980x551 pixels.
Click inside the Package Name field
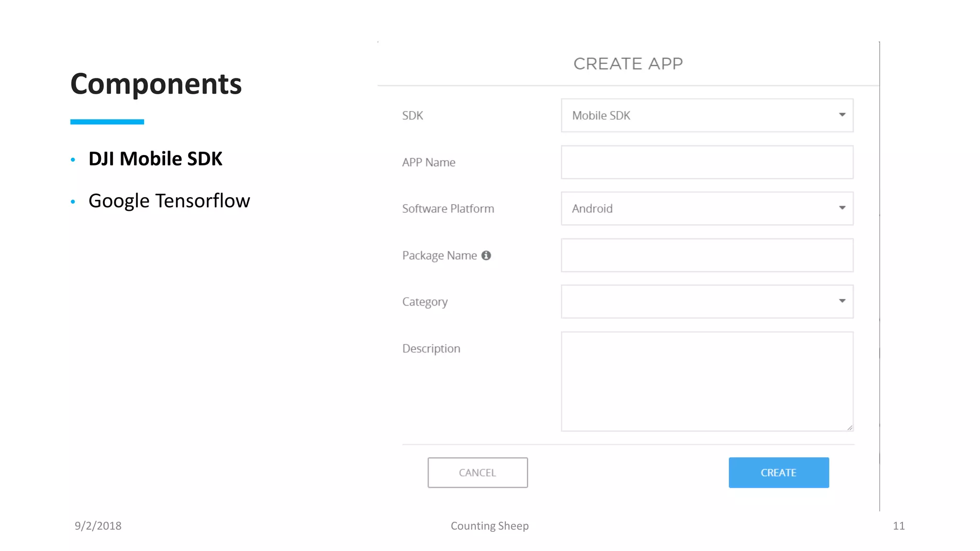pyautogui.click(x=707, y=255)
